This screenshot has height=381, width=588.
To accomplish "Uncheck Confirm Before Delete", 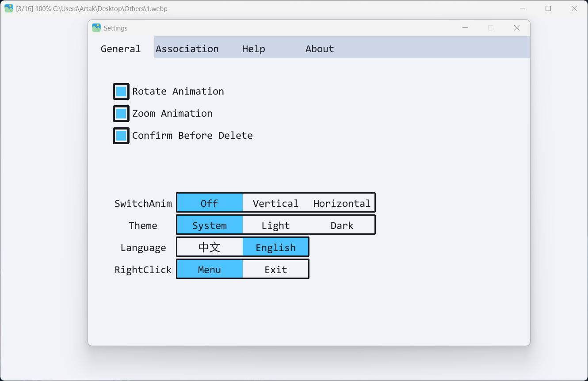I will click(x=121, y=136).
